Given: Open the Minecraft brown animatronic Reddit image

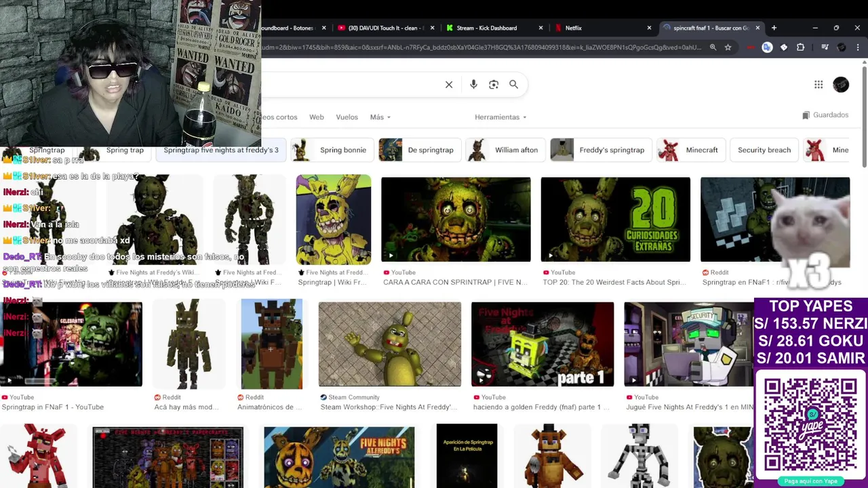Looking at the screenshot, I should [272, 344].
